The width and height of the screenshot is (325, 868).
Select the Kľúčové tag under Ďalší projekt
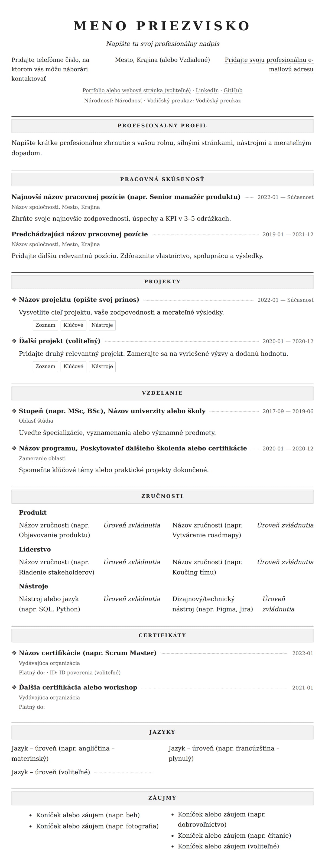click(73, 367)
